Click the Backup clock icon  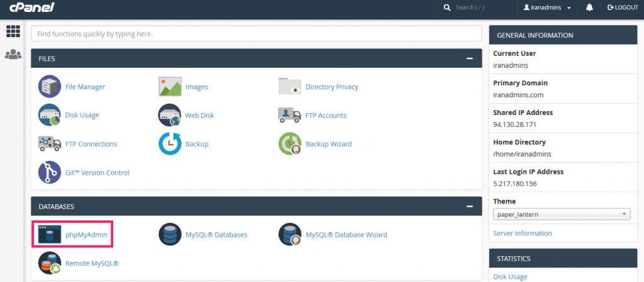pos(170,144)
